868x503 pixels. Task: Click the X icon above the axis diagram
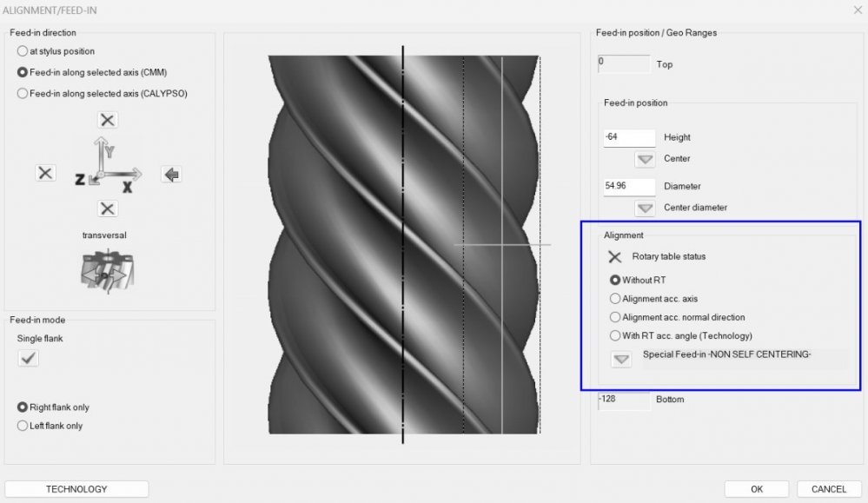(x=107, y=120)
